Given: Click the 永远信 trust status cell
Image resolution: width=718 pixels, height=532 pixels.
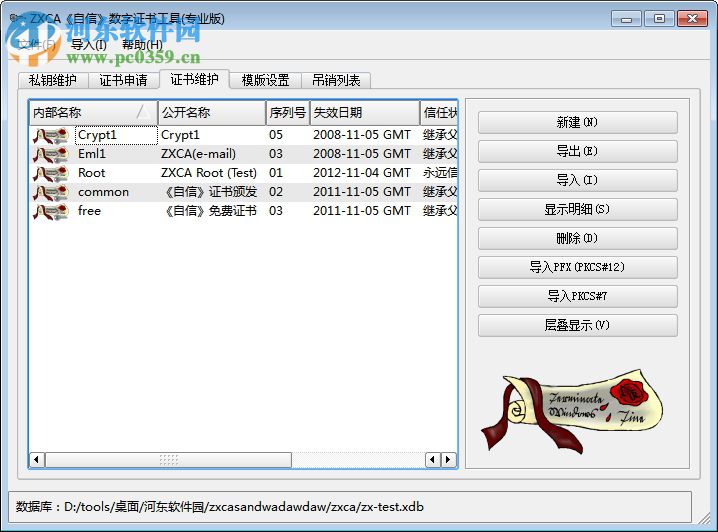Looking at the screenshot, I should pyautogui.click(x=440, y=174).
